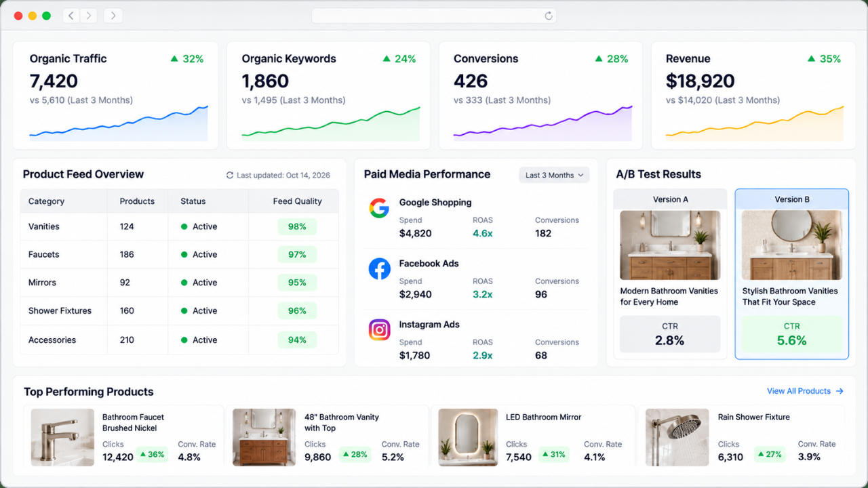Click the Google Shopping ROAS 4.6x value
868x488 pixels.
click(x=483, y=233)
